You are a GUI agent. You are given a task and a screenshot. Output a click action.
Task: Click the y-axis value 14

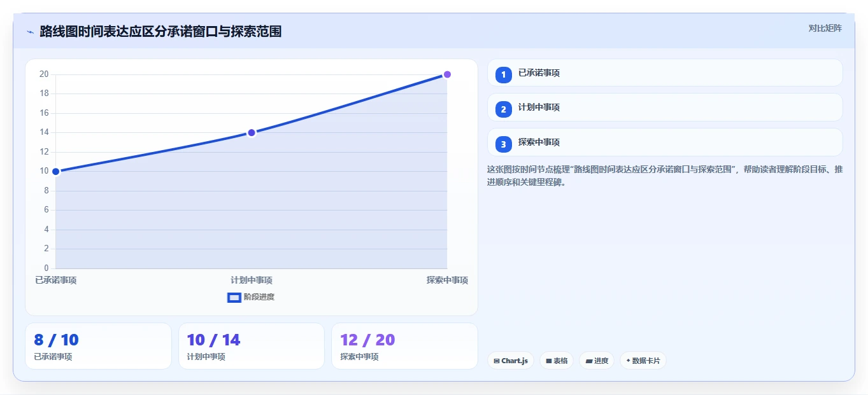(44, 132)
